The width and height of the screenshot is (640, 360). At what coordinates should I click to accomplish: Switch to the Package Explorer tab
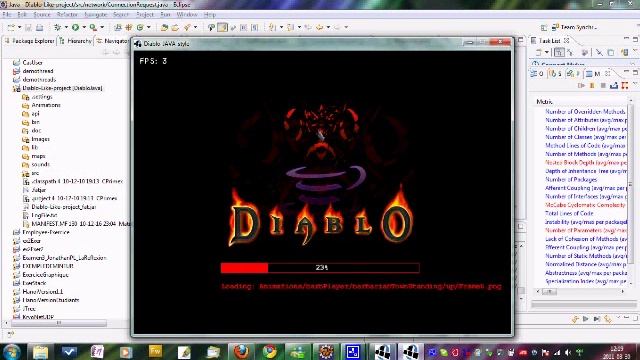pos(29,41)
